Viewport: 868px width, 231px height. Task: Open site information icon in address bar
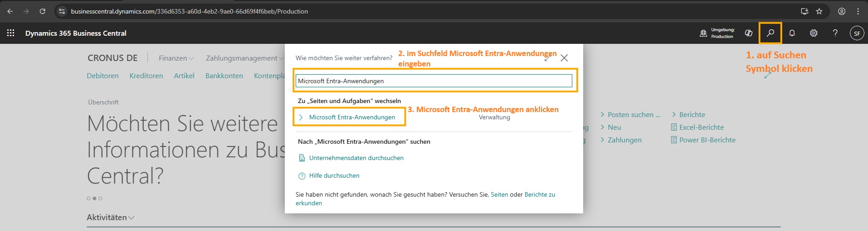click(62, 11)
